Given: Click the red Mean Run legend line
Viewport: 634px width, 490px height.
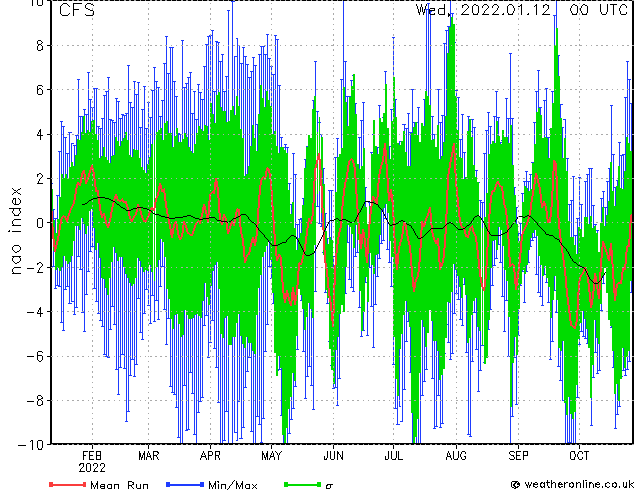Looking at the screenshot, I should [x=68, y=484].
